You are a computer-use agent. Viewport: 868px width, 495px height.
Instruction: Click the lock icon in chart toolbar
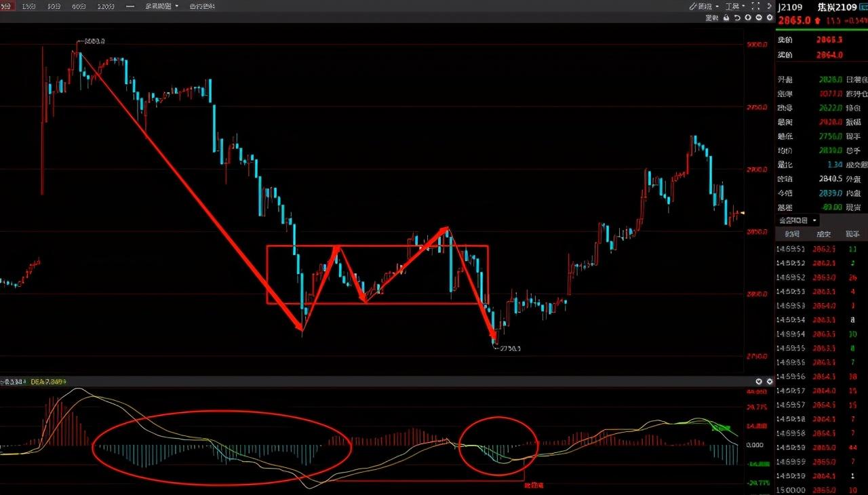pos(726,18)
